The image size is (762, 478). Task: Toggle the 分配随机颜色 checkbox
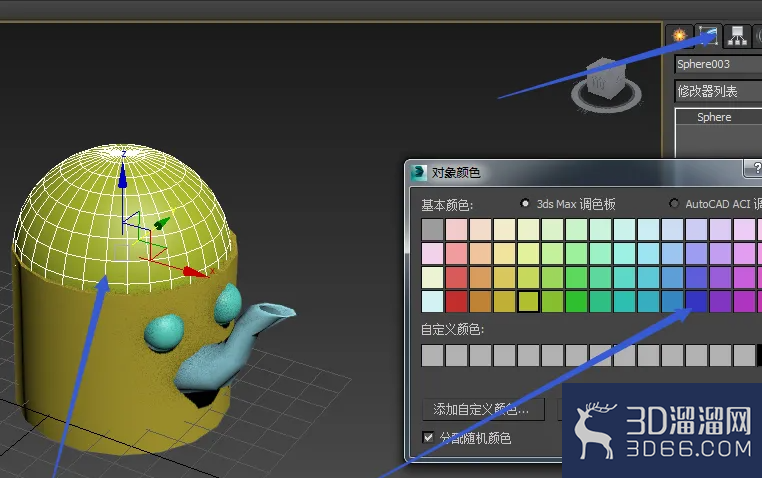pyautogui.click(x=428, y=438)
